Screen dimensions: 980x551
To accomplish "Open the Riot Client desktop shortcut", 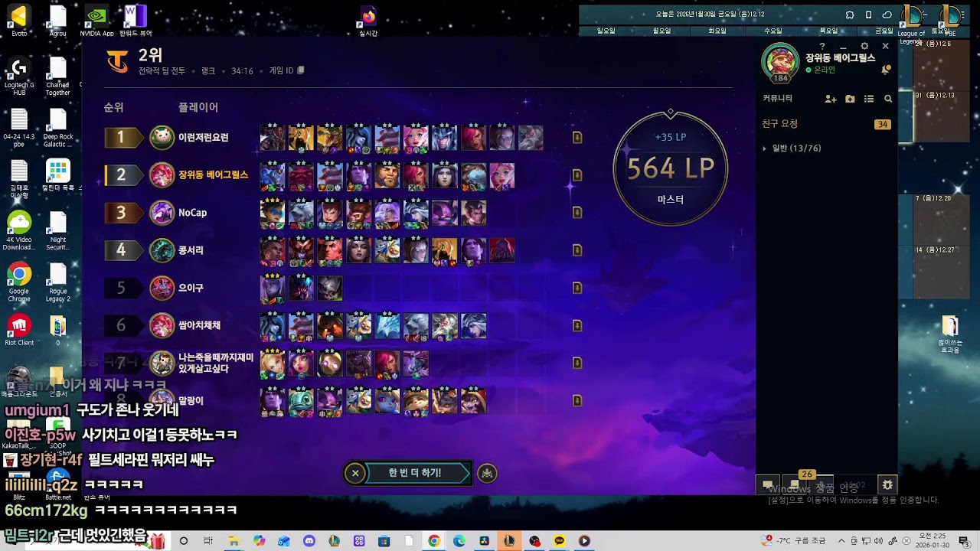I will (19, 331).
